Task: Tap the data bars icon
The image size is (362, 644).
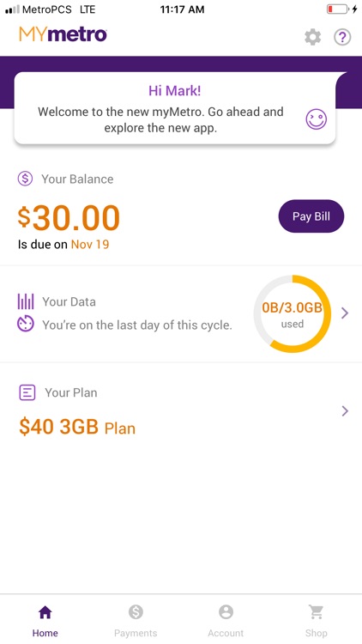Action: pos(26,301)
